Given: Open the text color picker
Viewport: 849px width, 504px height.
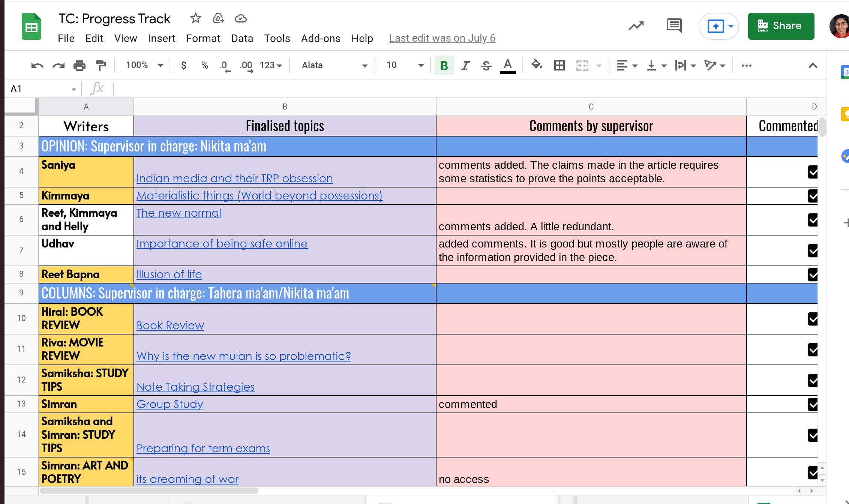Looking at the screenshot, I should (508, 66).
